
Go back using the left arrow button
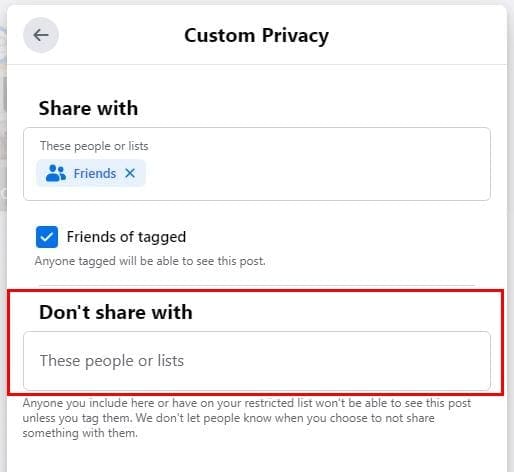41,35
